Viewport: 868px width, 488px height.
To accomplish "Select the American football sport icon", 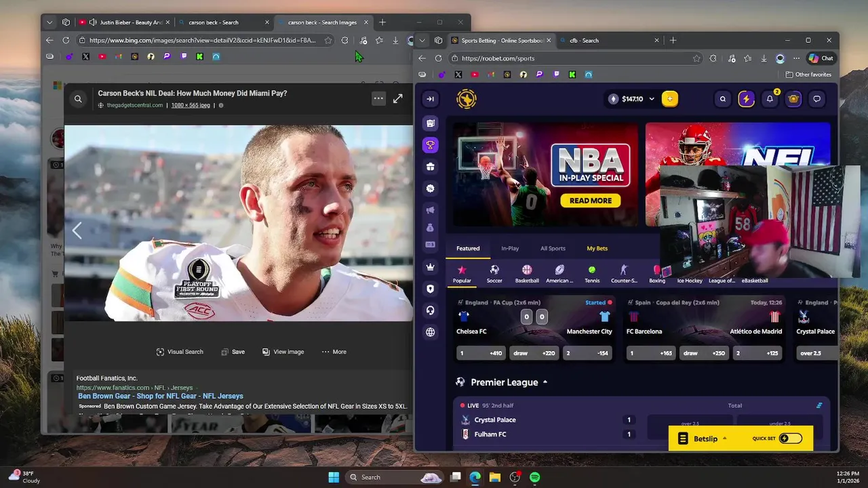I will coord(559,274).
